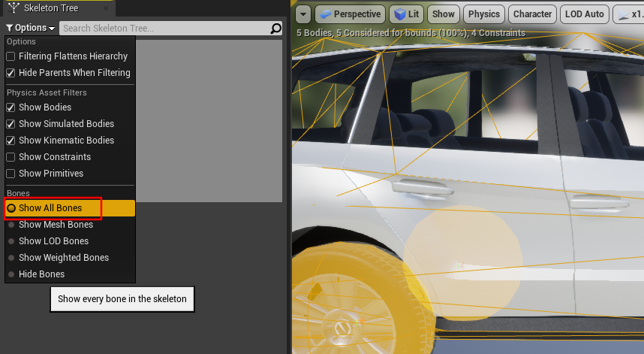Uncheck Hide Parents When Filtering
Screen dimensions: 644x354
11,73
